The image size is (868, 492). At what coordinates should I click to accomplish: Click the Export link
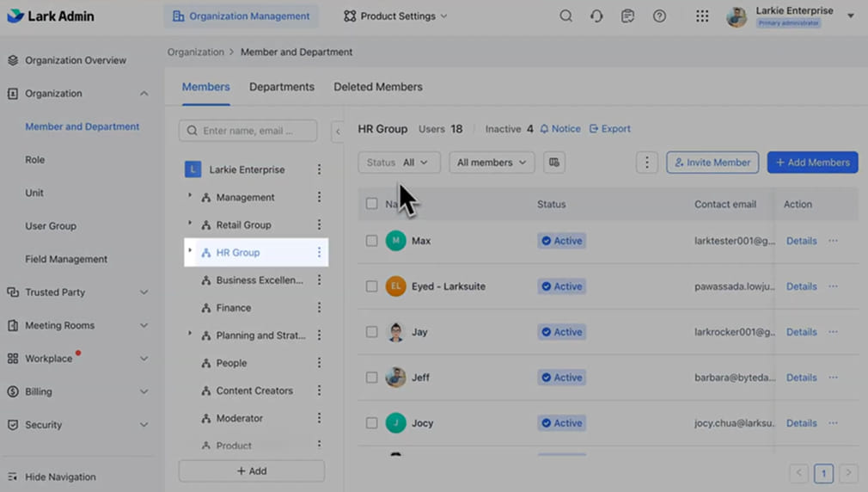pyautogui.click(x=610, y=129)
